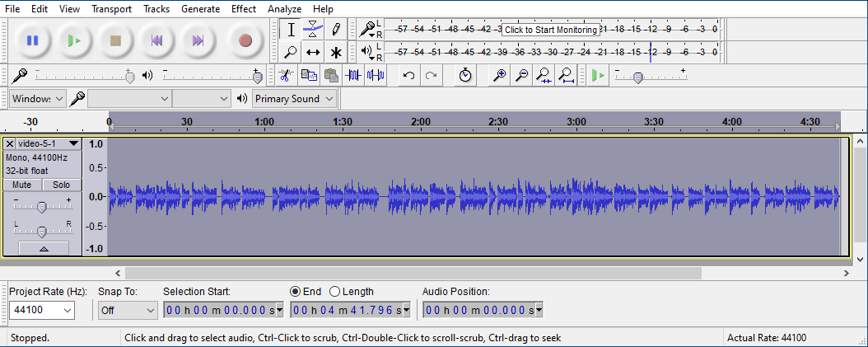Click the Cut (scissors) icon
Viewport: 868px width, 347px height.
tap(286, 75)
